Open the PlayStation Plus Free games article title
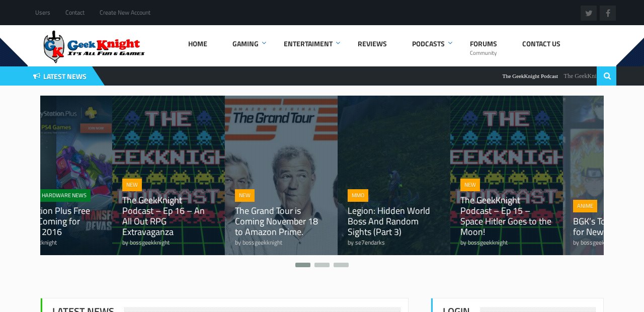644x312 pixels. (65, 221)
